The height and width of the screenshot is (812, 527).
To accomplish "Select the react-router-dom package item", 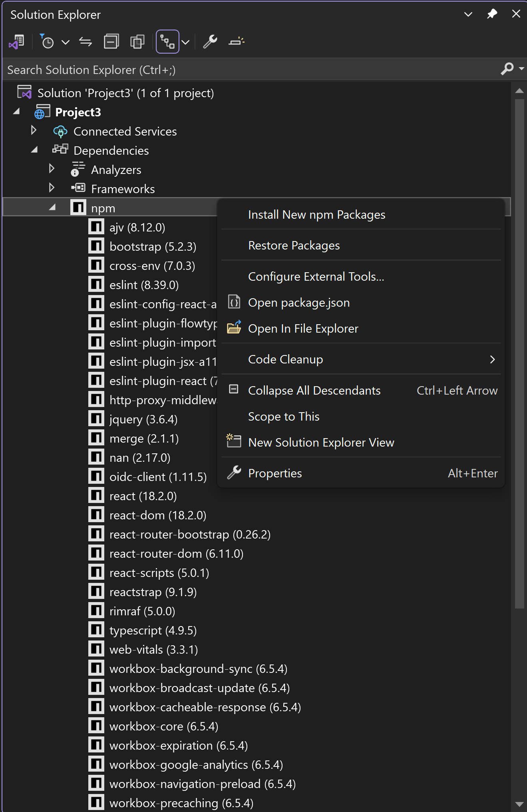I will tap(176, 554).
